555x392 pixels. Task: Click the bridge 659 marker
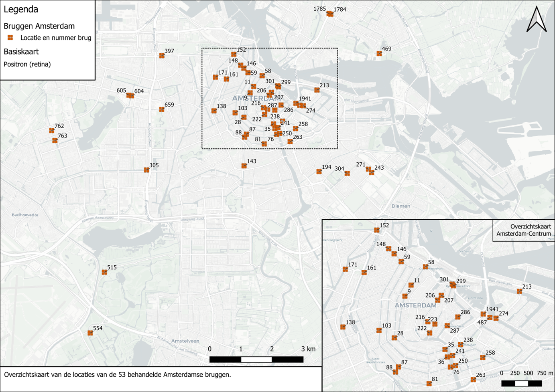tap(162, 109)
